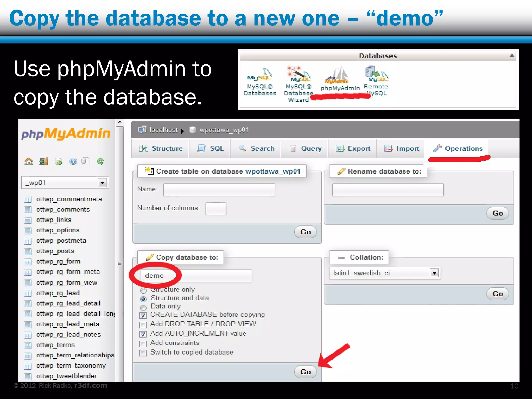Click the log out door icon

click(x=44, y=162)
